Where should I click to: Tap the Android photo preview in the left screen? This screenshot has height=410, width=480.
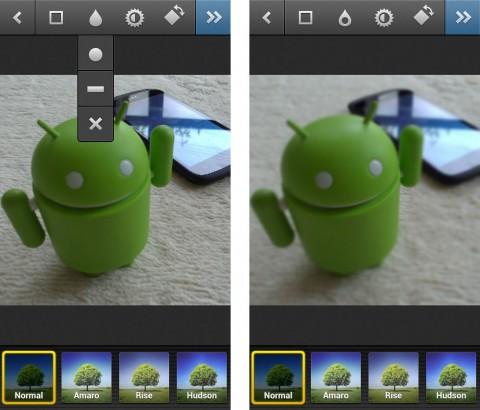pos(115,190)
